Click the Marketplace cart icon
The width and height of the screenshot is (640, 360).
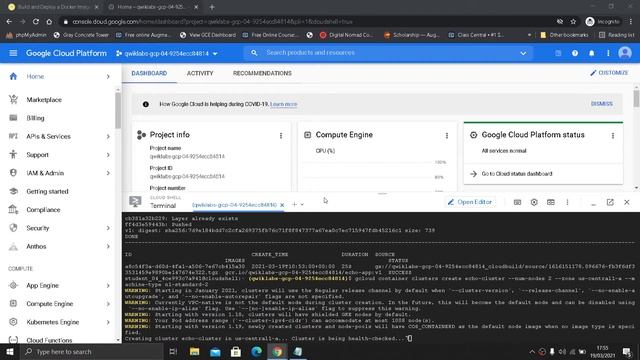(x=13, y=99)
